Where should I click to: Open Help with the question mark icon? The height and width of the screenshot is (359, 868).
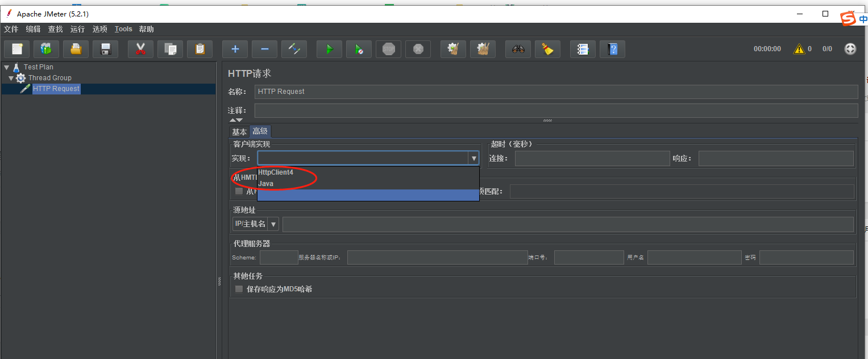[x=612, y=49]
